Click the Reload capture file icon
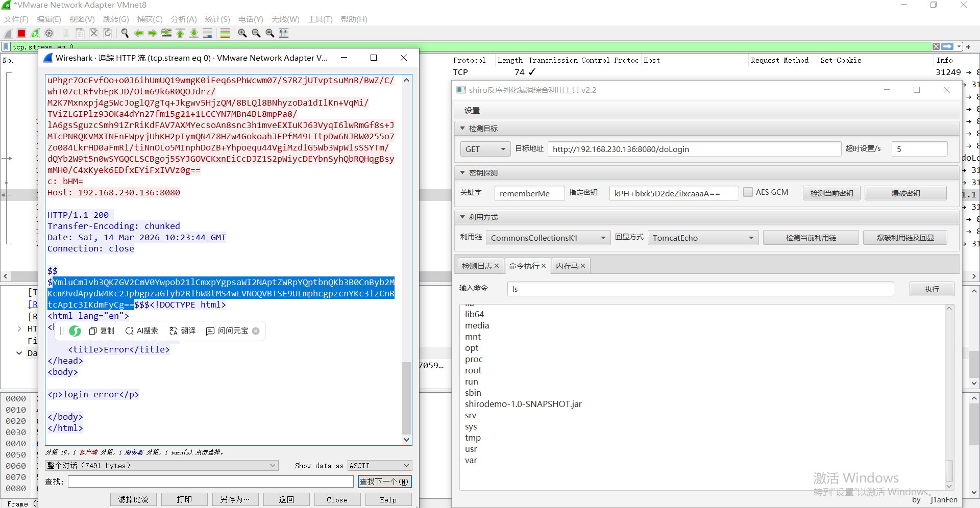This screenshot has width=980, height=508. click(x=108, y=33)
